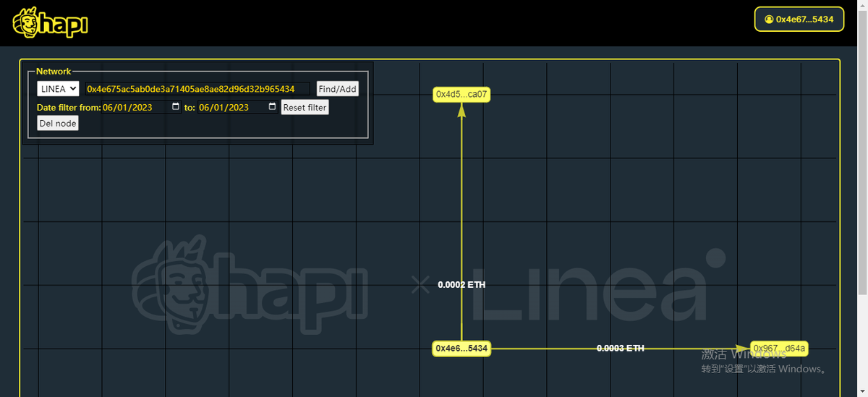Open calendar picker for from date

coord(176,107)
